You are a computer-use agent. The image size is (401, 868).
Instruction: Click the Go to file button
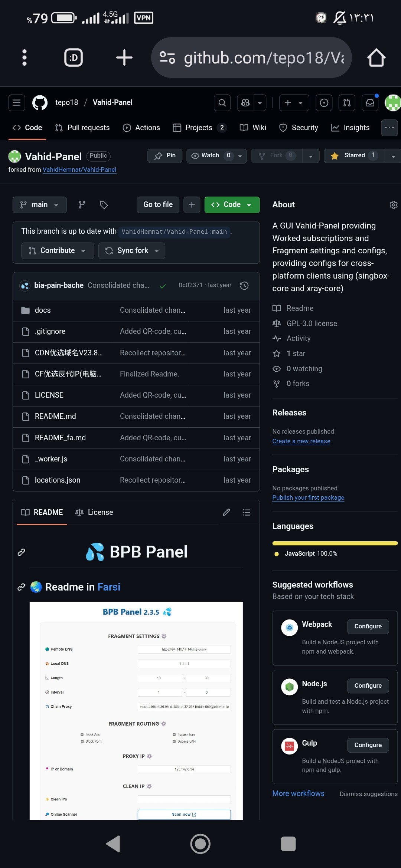(x=158, y=205)
